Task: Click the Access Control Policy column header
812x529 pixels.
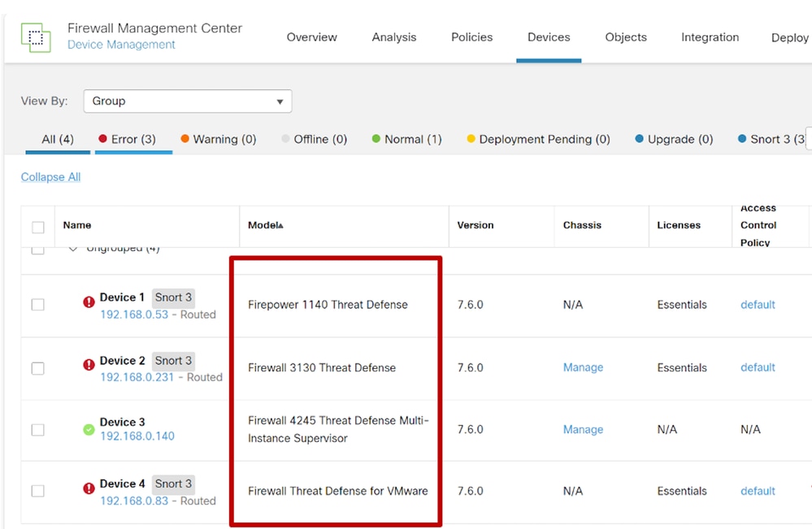Action: [758, 226]
